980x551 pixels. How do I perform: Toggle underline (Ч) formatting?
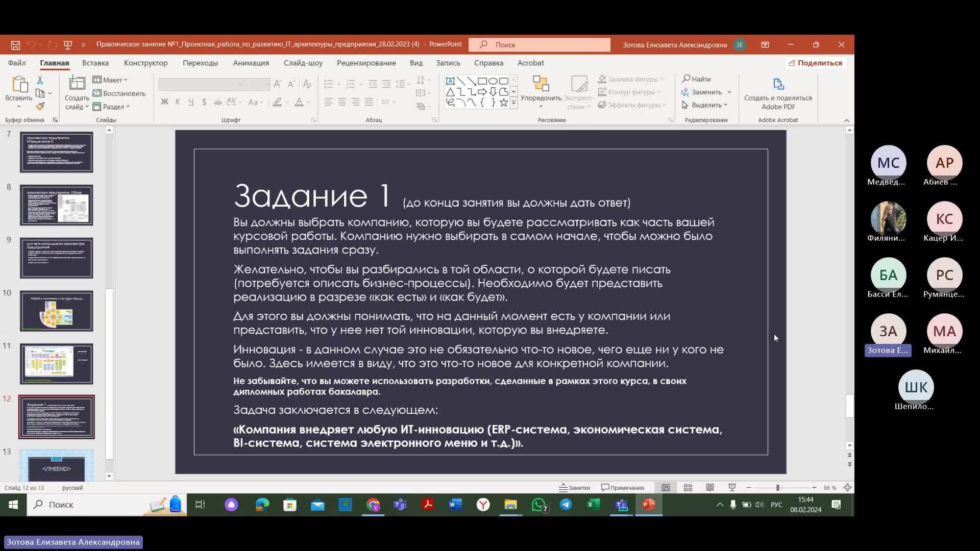[191, 102]
